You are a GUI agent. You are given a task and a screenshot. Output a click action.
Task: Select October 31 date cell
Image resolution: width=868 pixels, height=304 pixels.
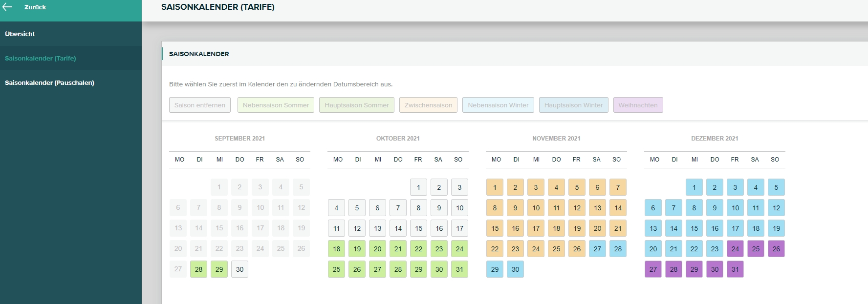coord(459,269)
